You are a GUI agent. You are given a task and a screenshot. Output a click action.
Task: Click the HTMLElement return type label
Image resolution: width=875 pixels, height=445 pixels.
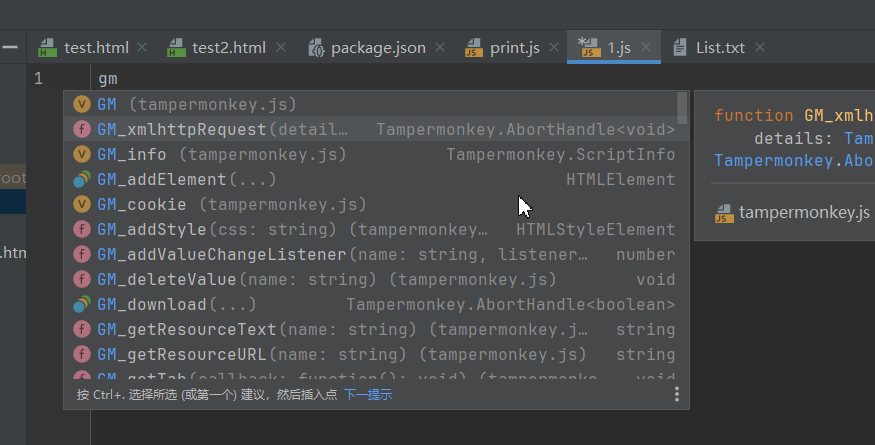coord(621,179)
